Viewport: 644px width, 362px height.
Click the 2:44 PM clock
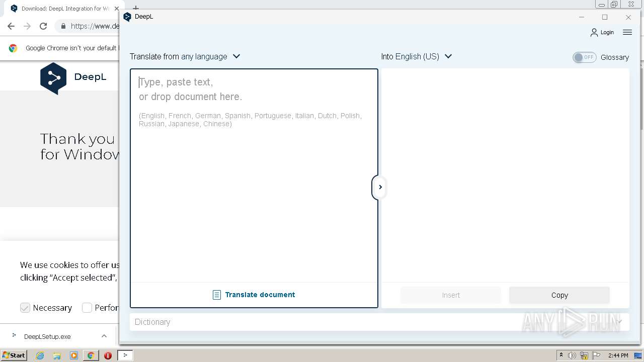coord(618,355)
